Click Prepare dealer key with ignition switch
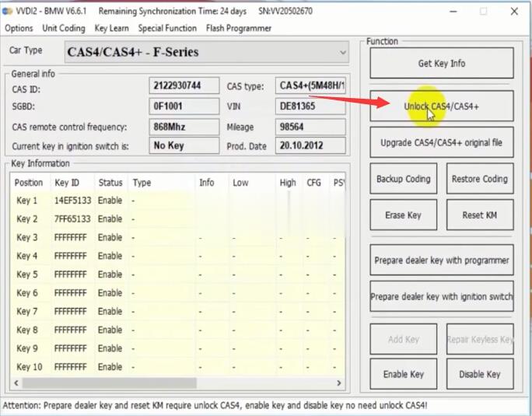This screenshot has height=416, width=532. [x=442, y=296]
